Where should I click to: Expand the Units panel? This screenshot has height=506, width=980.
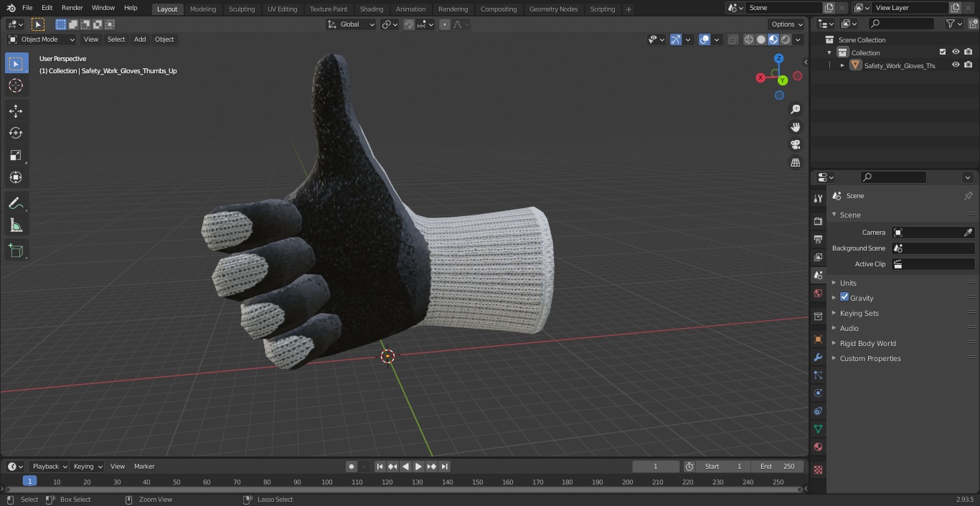pos(848,283)
